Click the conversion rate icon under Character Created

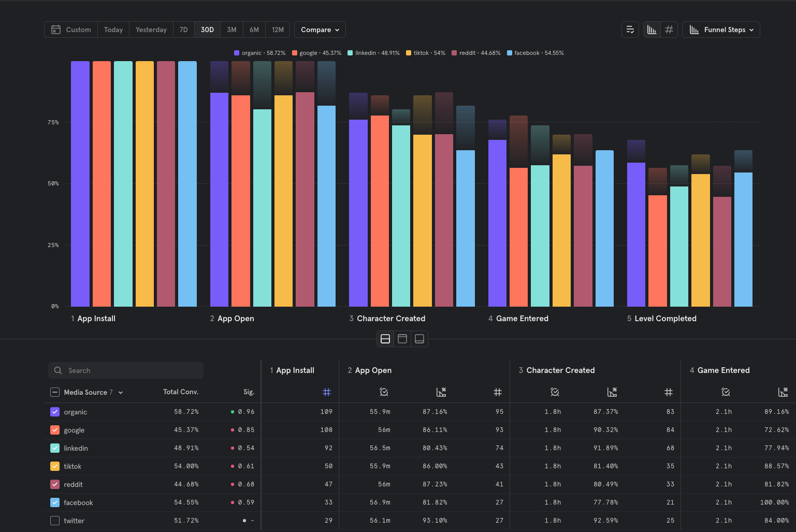[x=612, y=392]
